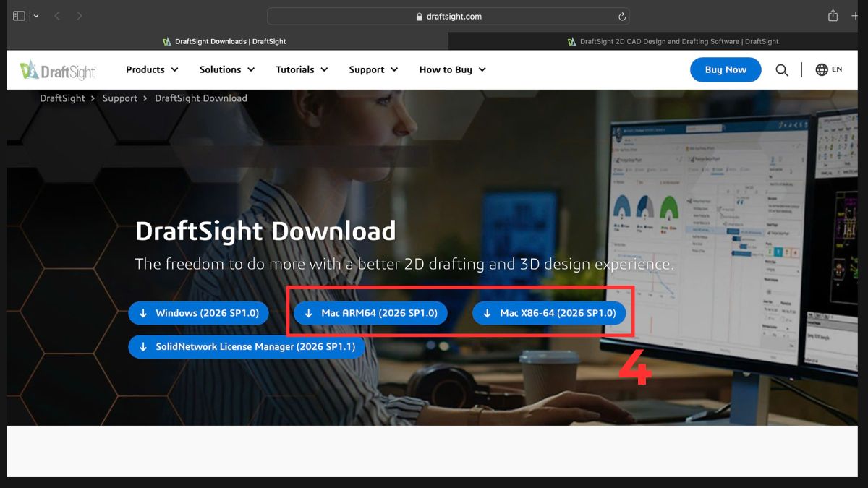
Task: Open the Products menu
Action: [152, 69]
